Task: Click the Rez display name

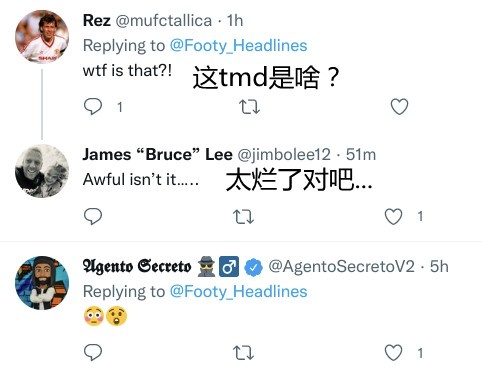Action: 97,21
